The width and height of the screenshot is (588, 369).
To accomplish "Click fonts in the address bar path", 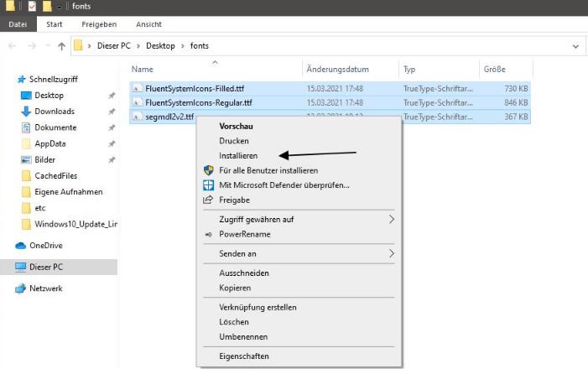I will (199, 46).
